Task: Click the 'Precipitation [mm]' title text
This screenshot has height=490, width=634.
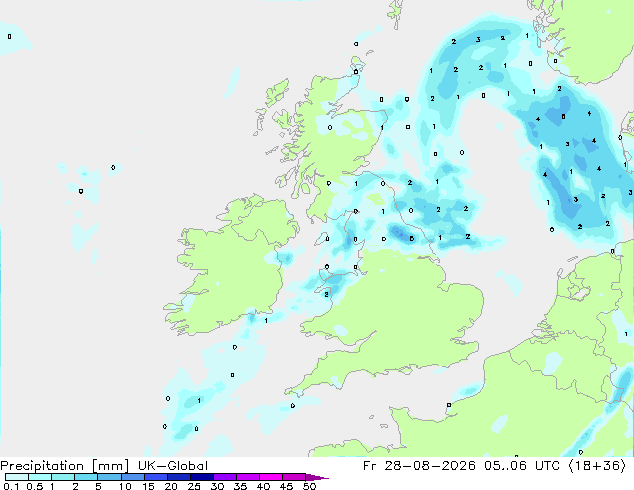Action: [x=65, y=466]
